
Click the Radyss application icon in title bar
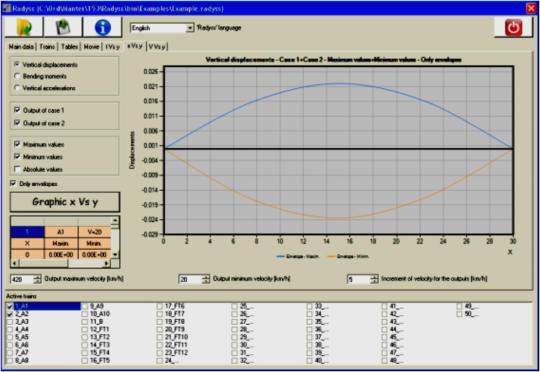[6, 8]
